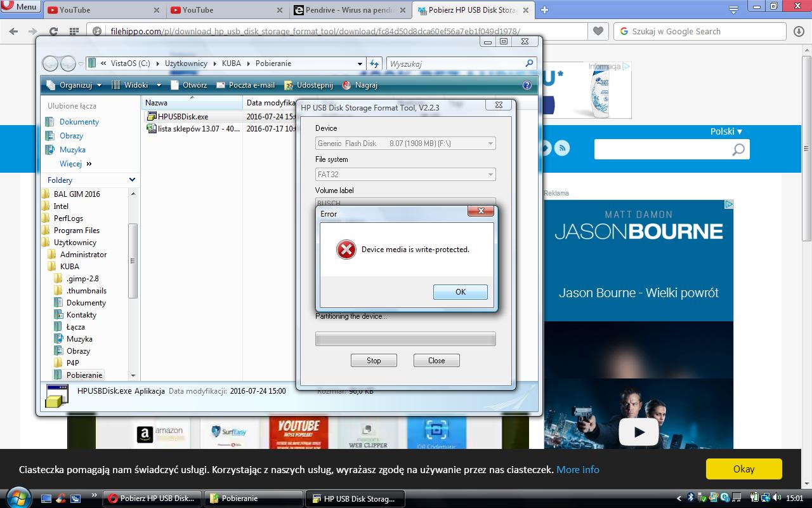Open the browser downloads icon
The width and height of the screenshot is (812, 508).
pos(799,31)
